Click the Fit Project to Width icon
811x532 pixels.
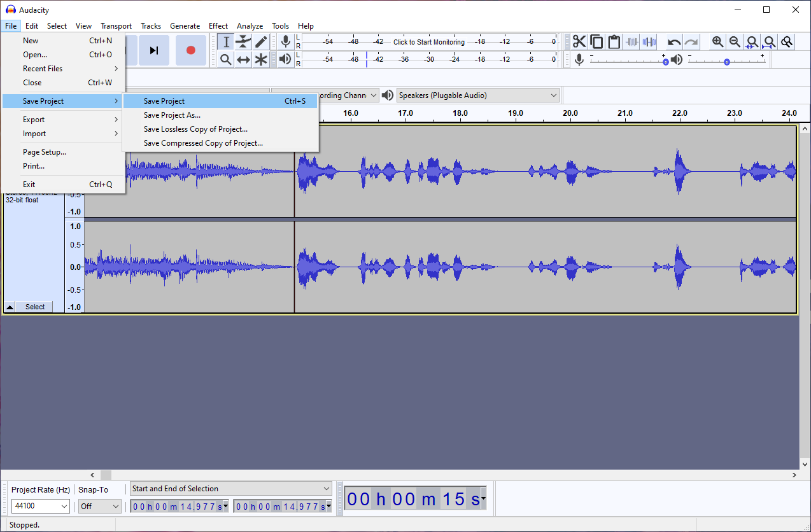pos(770,42)
